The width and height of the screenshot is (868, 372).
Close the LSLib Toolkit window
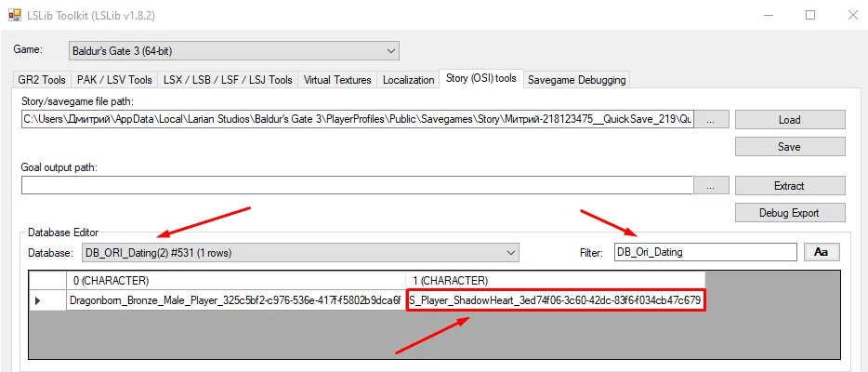[x=852, y=16]
